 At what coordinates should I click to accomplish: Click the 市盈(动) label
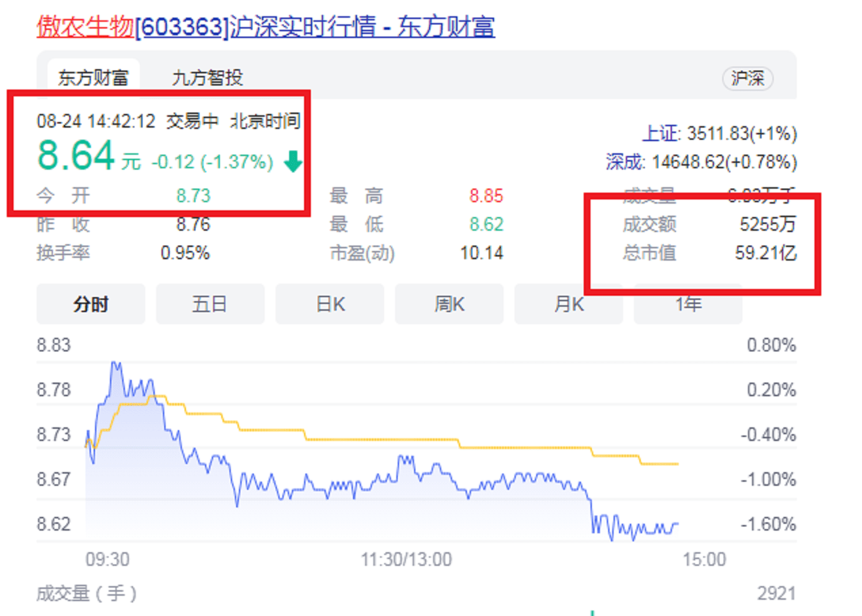point(362,253)
